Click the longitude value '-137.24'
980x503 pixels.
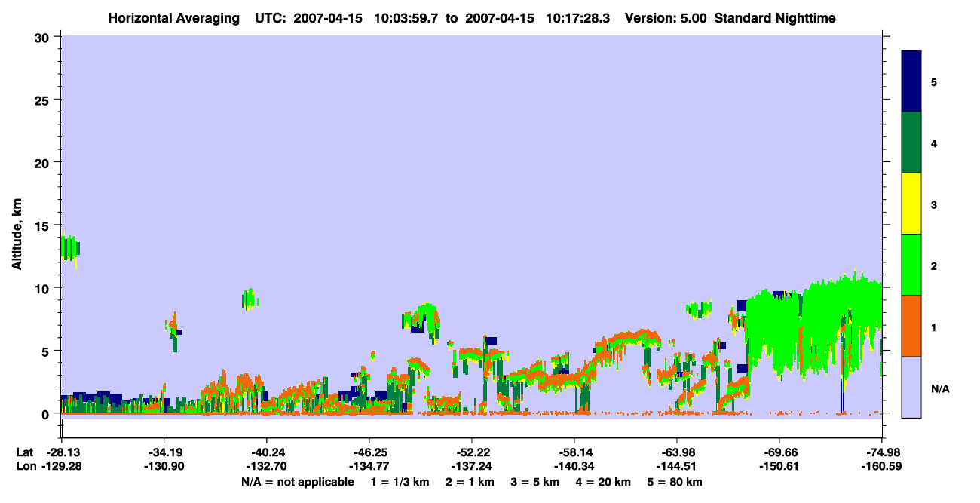471,467
